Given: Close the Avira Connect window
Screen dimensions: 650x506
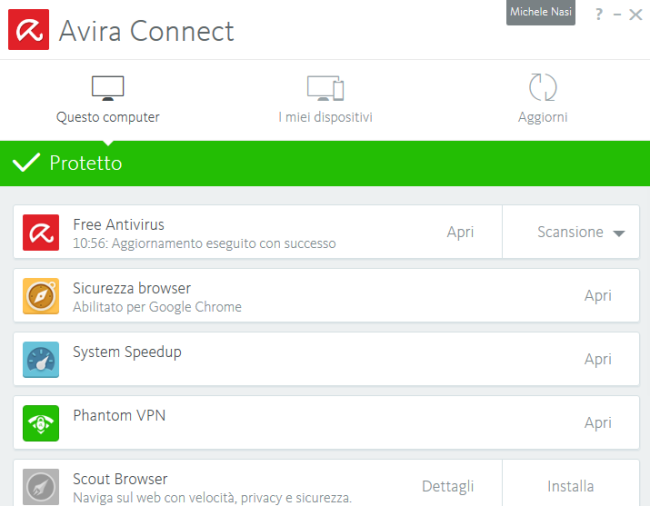Looking at the screenshot, I should click(x=635, y=15).
